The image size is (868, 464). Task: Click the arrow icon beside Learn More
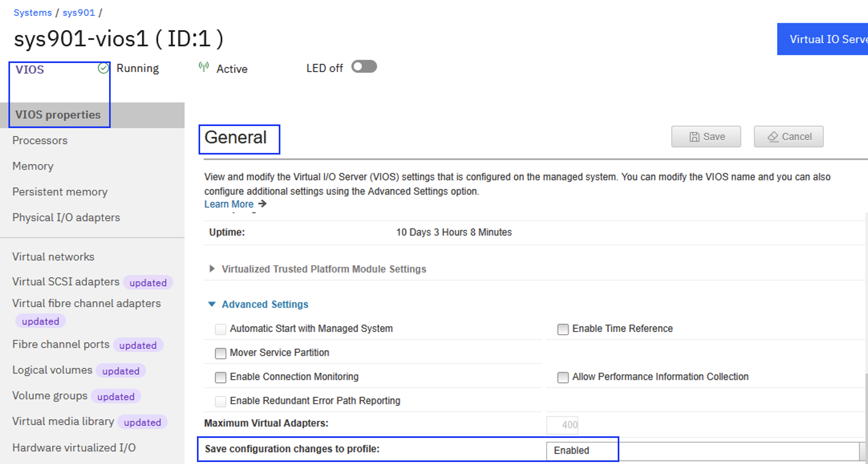[263, 204]
